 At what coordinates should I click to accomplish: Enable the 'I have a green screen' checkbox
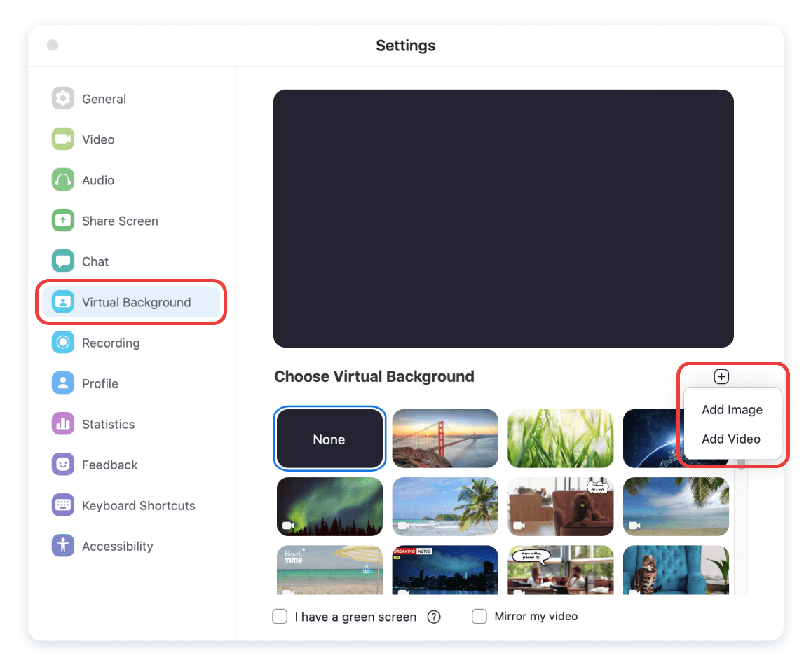(x=280, y=617)
